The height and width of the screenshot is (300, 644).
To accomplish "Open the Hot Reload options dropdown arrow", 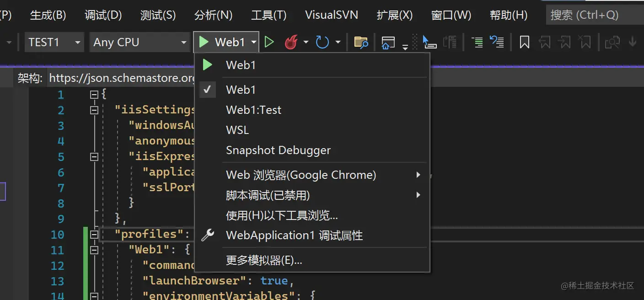I will click(306, 42).
